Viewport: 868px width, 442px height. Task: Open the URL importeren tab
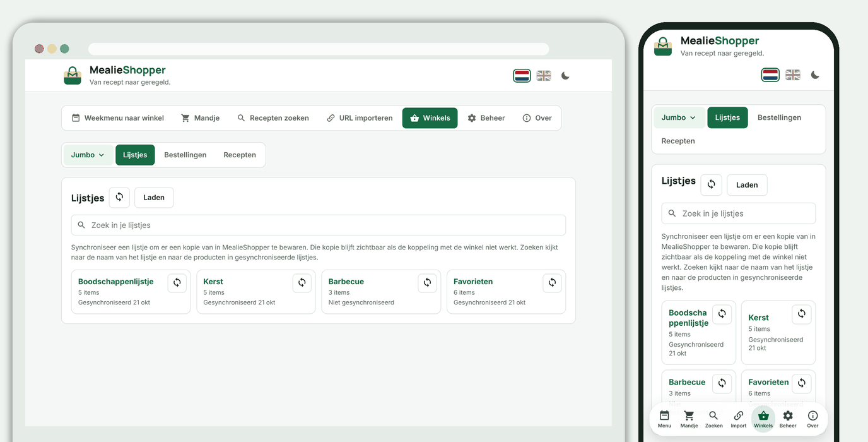[x=360, y=118]
